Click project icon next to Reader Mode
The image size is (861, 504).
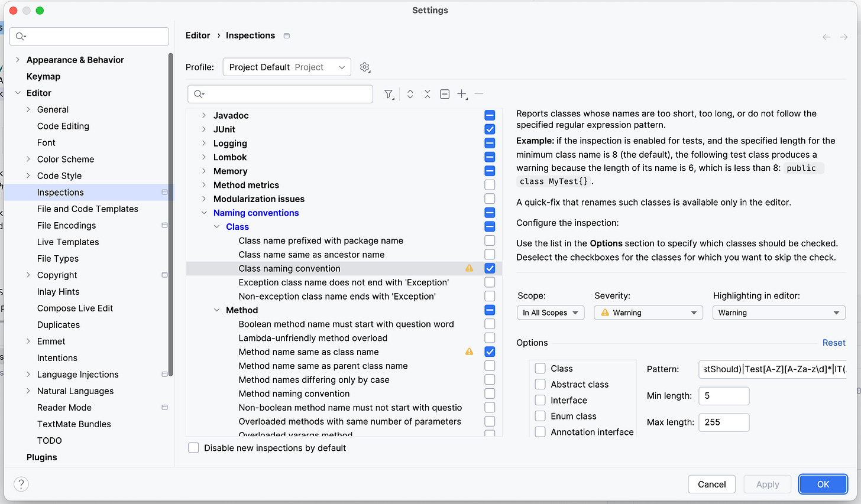pos(164,407)
